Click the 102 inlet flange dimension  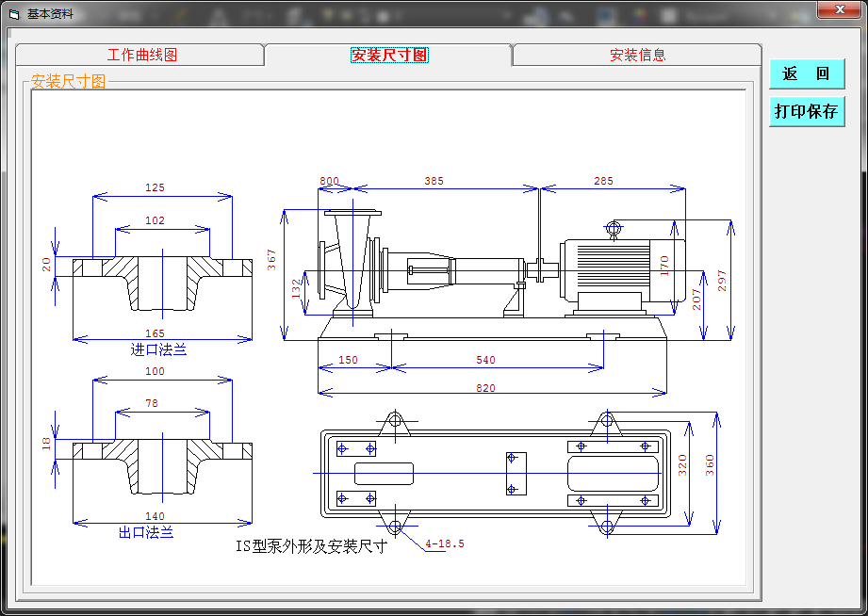pos(155,220)
